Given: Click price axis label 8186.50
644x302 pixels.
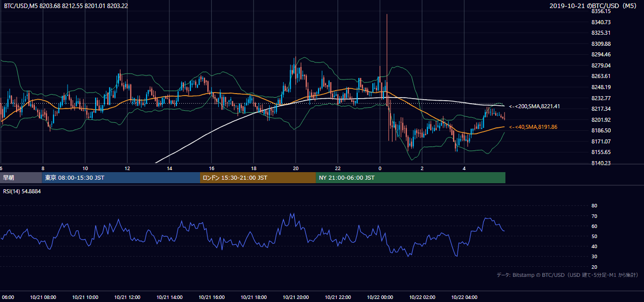Looking at the screenshot, I should pos(601,130).
